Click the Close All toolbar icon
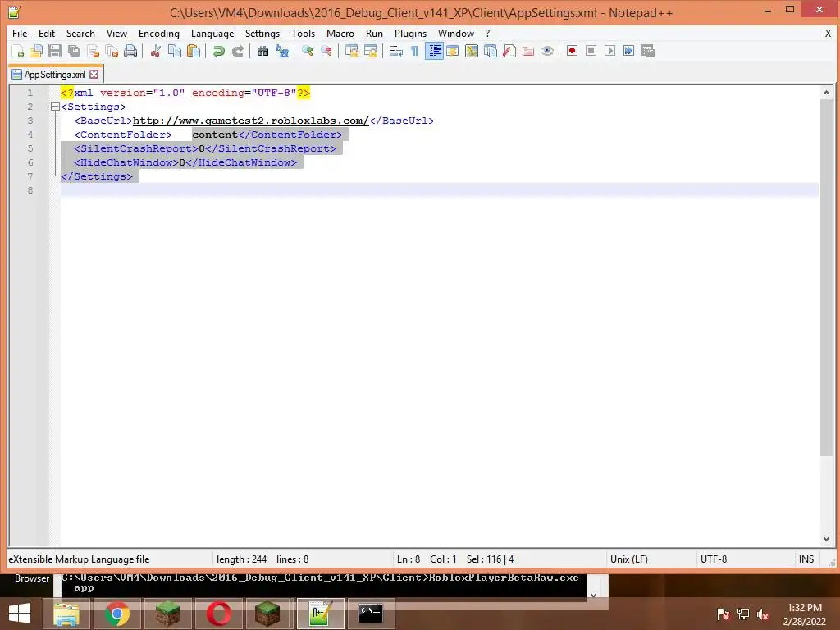 [x=112, y=51]
